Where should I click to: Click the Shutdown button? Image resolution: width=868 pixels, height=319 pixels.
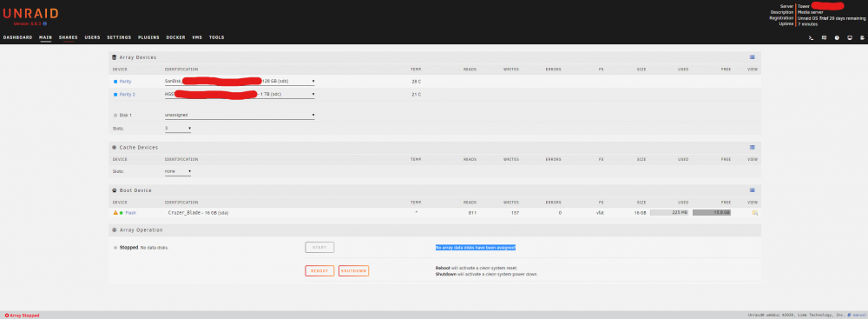click(354, 270)
